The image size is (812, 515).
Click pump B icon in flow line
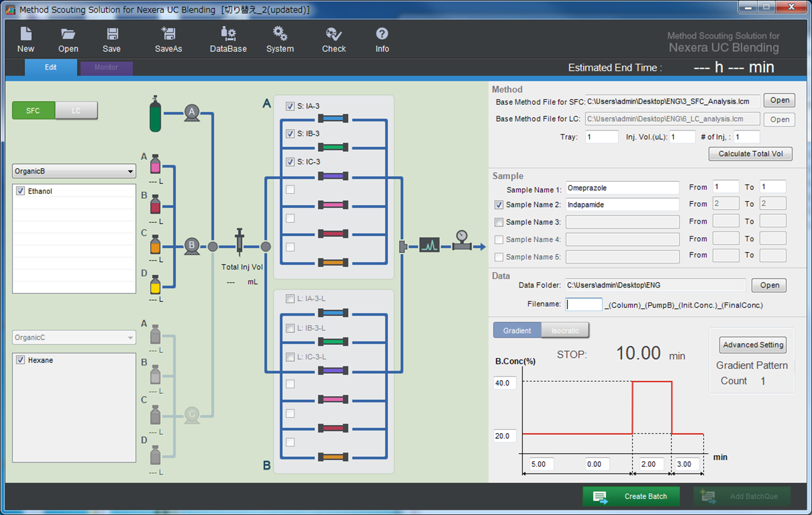coord(191,246)
